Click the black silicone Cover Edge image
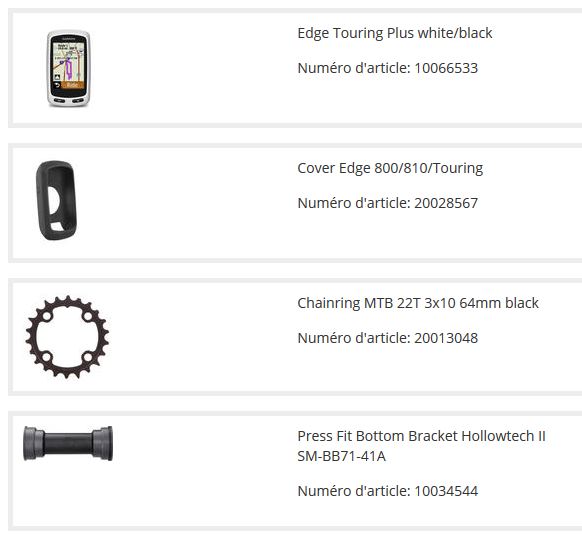The height and width of the screenshot is (537, 582). click(57, 200)
